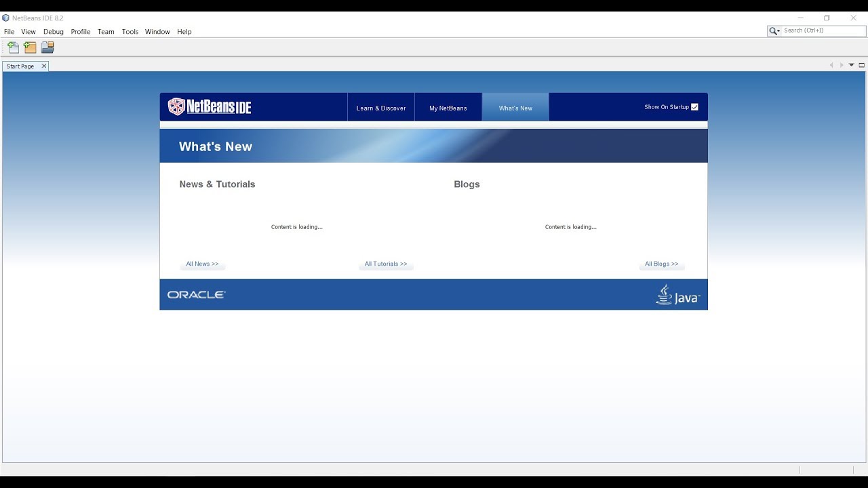The height and width of the screenshot is (488, 868).
Task: Open the Tools menu
Action: [130, 32]
